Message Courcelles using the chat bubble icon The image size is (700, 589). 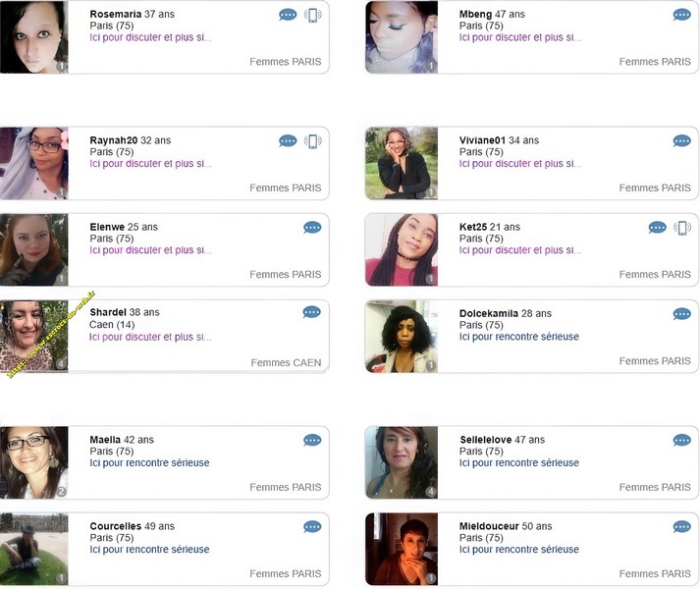point(312,527)
